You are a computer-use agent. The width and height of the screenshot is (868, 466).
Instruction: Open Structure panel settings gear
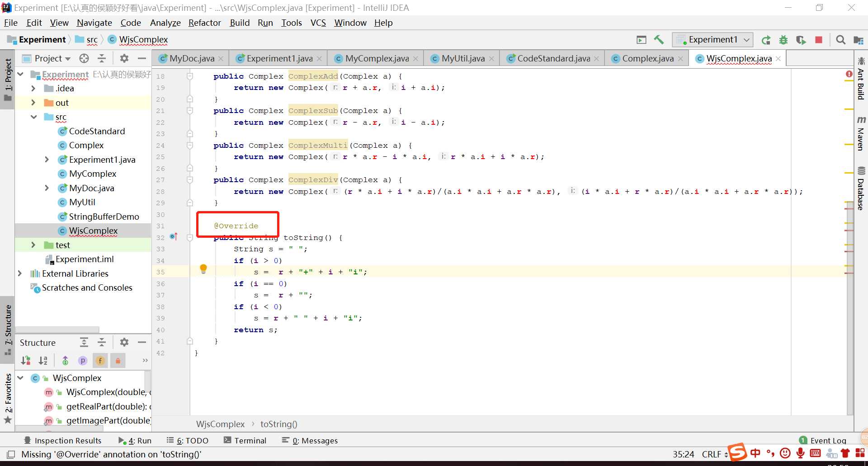point(124,342)
